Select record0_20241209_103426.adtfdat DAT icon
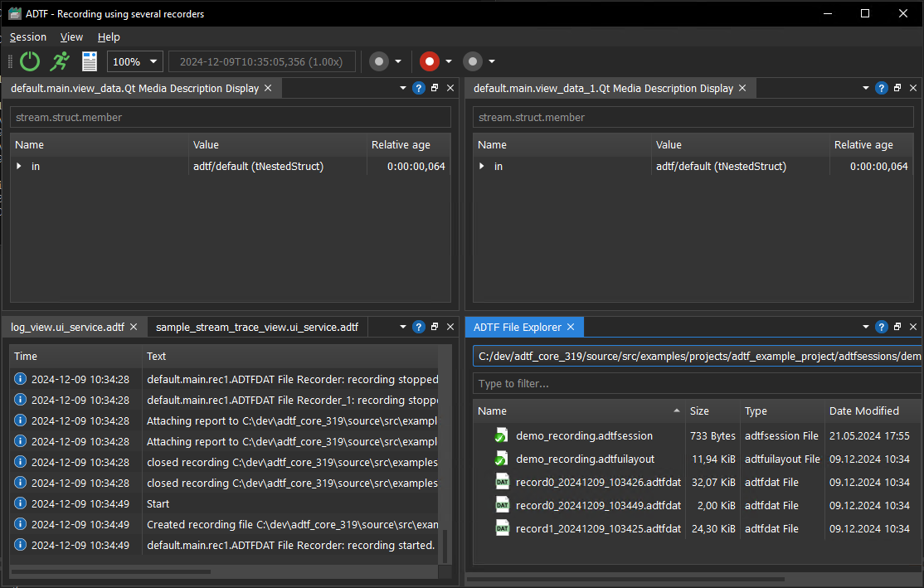The width and height of the screenshot is (924, 588). [x=502, y=482]
